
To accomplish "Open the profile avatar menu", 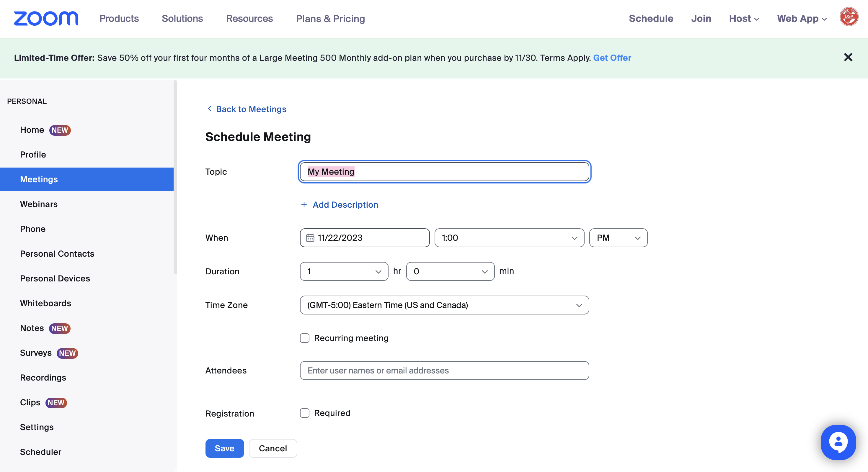I will (849, 17).
